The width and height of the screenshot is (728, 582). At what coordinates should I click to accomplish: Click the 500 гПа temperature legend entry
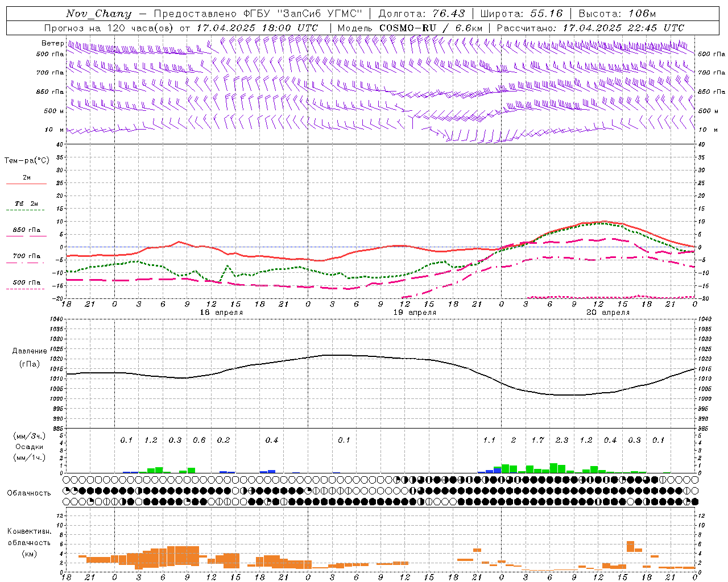27,282
